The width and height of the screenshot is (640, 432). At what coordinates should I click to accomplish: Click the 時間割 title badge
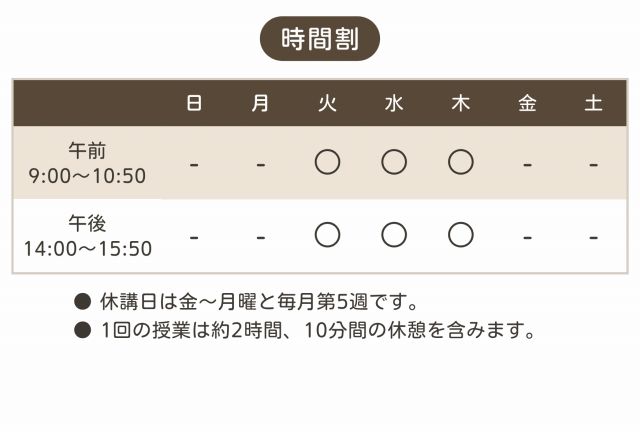point(320,39)
